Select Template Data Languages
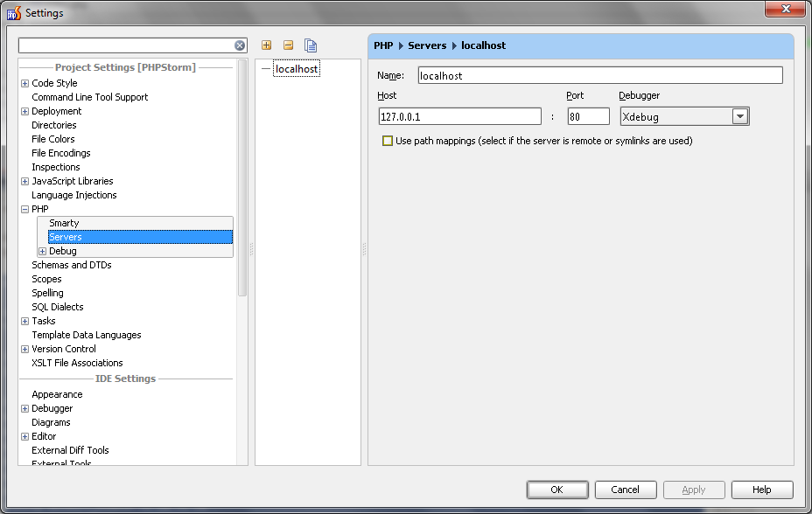Viewport: 812px width, 514px height. pos(87,335)
